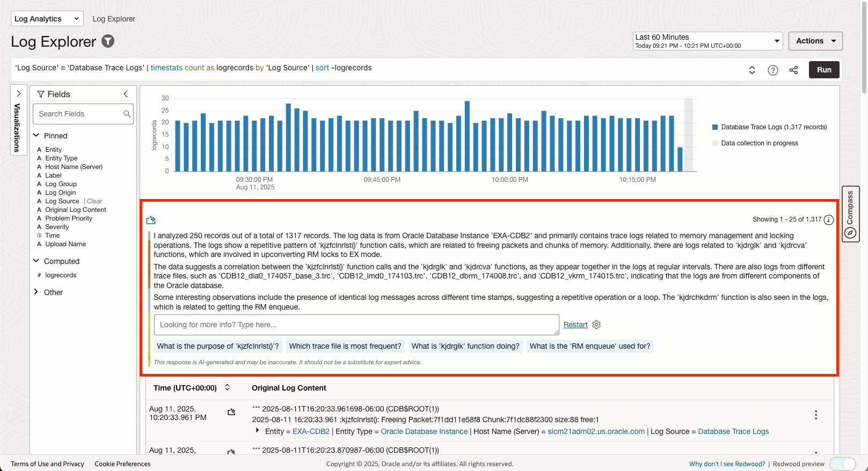Select the Log Origin field
868x471 pixels.
pyautogui.click(x=60, y=193)
